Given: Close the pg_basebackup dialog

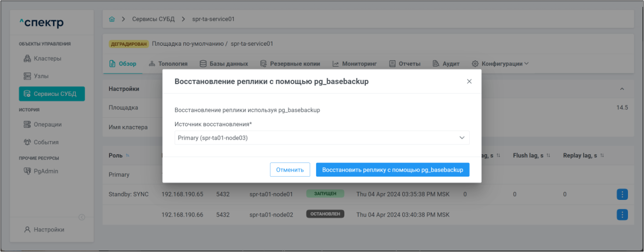Looking at the screenshot, I should tap(469, 82).
